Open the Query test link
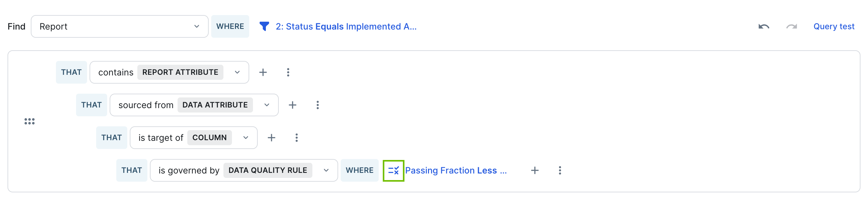Image resolution: width=868 pixels, height=198 pixels. 834,26
